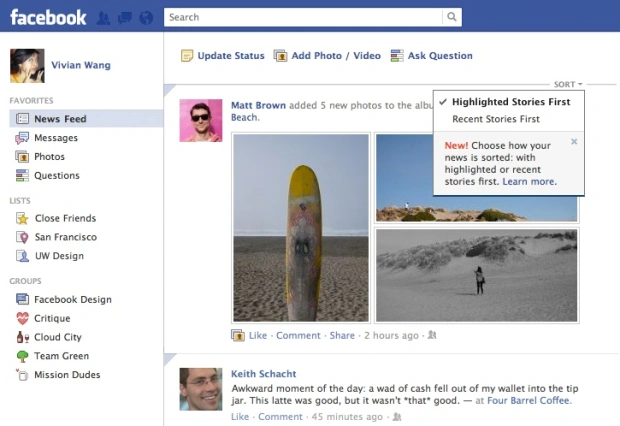
Task: Click the search magnifier button
Action: (x=452, y=17)
